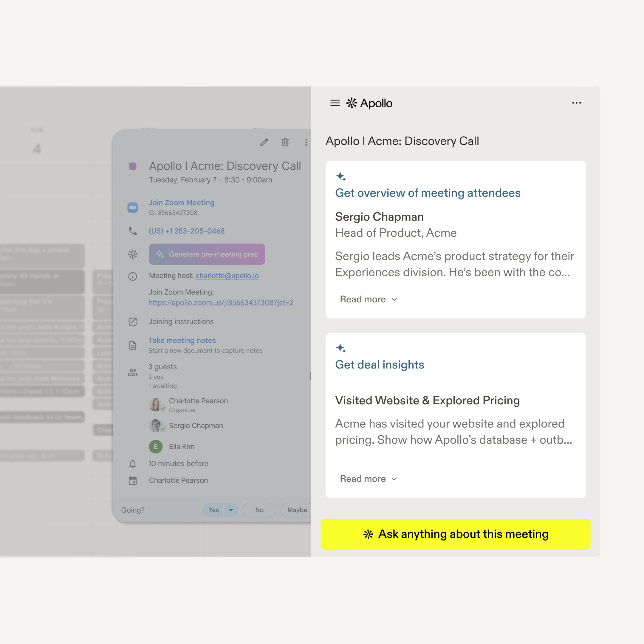Open Get overview of meeting attendees
Viewport: 644px width, 644px height.
click(x=427, y=193)
